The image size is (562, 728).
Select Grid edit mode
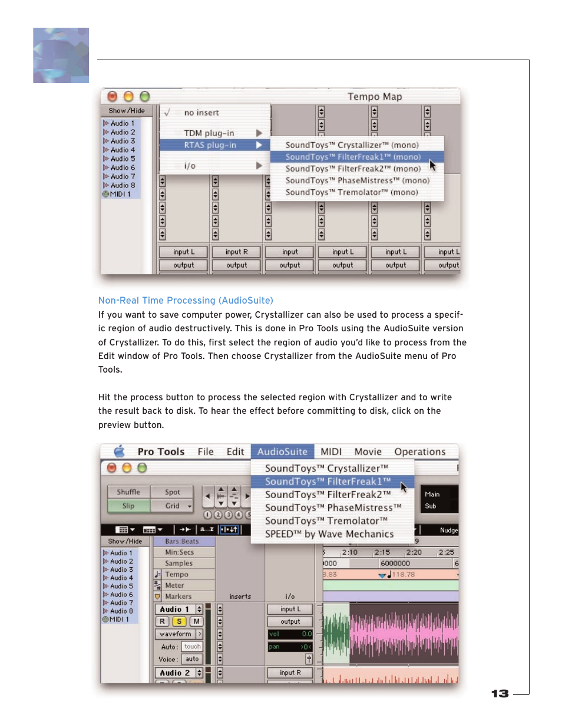(172, 506)
